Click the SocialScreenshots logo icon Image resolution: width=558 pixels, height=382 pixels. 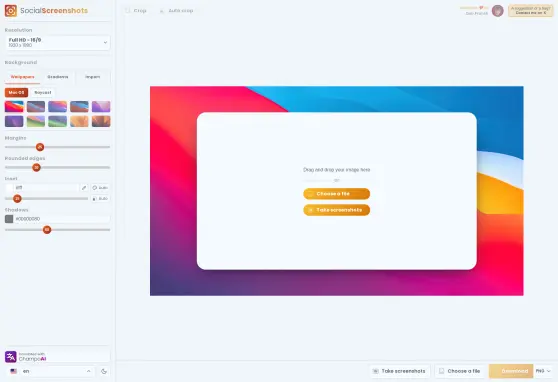pos(11,11)
